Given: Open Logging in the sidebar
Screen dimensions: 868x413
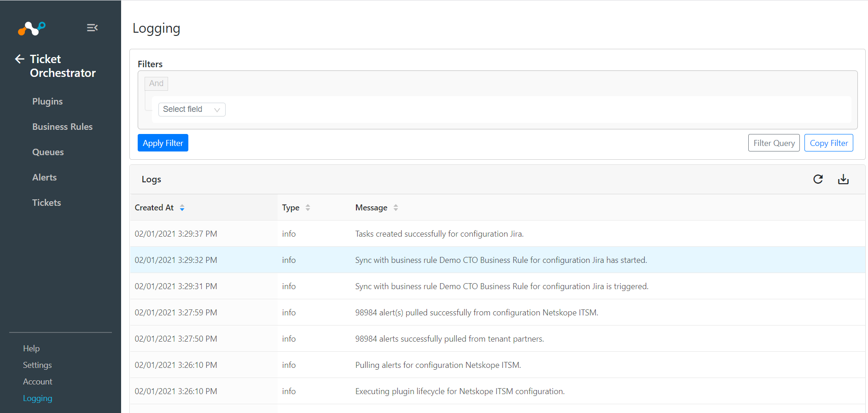Looking at the screenshot, I should tap(37, 398).
